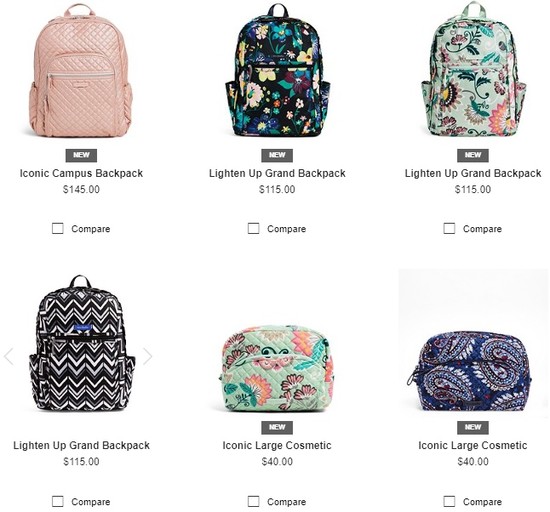Check Compare for navy paisley Large Cosmetic
This screenshot has width=550, height=512.
(449, 501)
